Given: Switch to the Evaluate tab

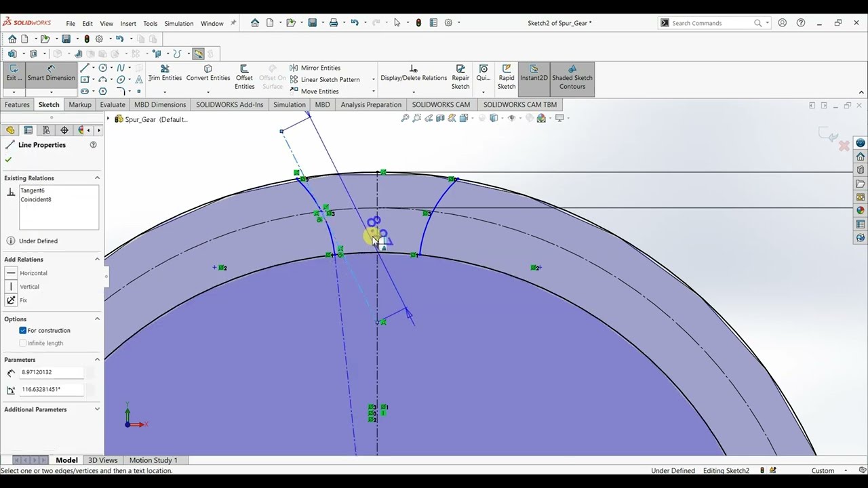Looking at the screenshot, I should (113, 104).
